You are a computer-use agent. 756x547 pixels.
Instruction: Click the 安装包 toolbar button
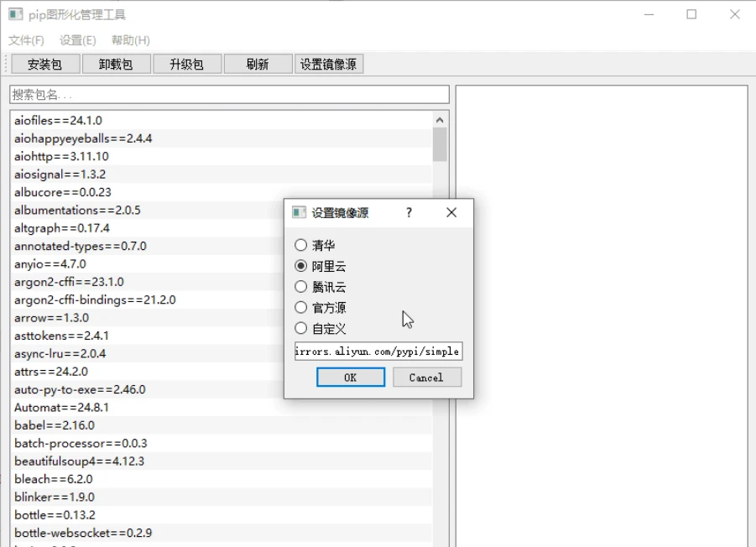tap(45, 64)
